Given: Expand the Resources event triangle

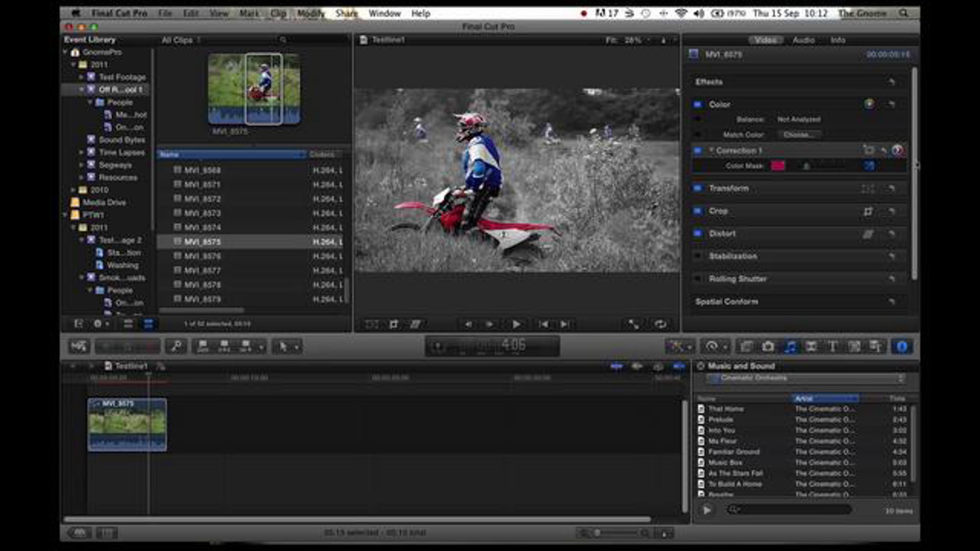Looking at the screenshot, I should 81,178.
